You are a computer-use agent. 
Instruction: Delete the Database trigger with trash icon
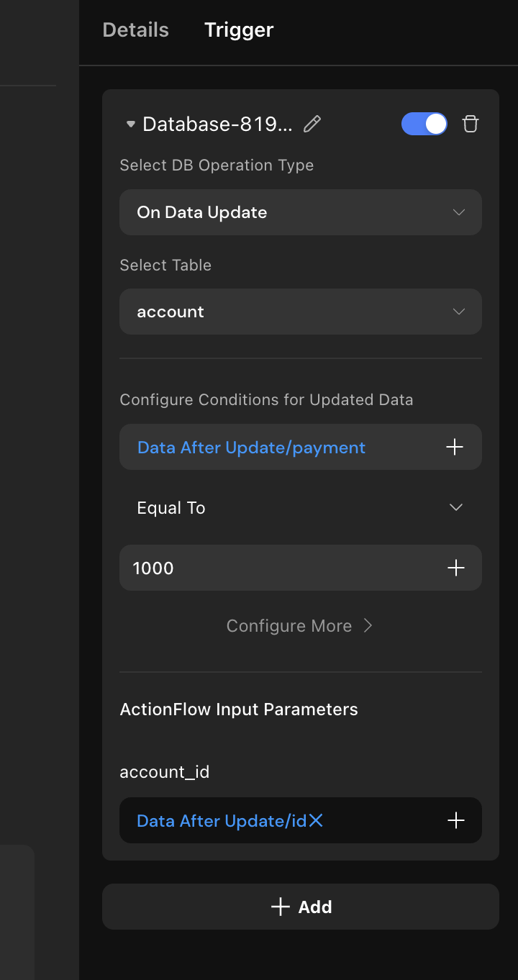471,124
